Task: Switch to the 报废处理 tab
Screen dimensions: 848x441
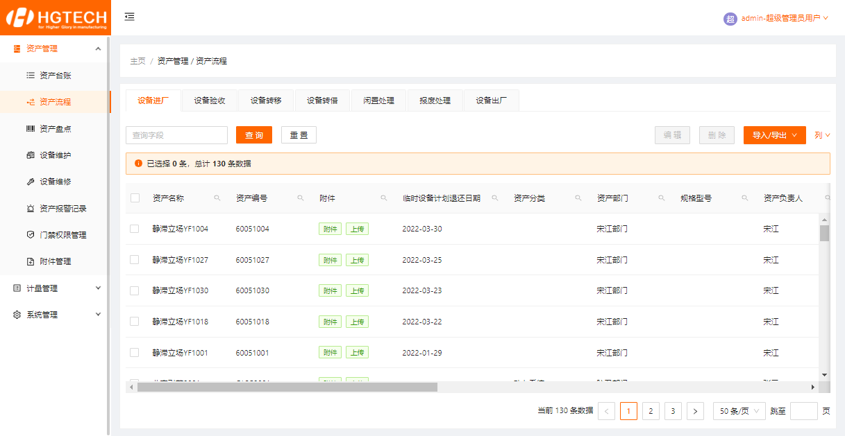Action: point(435,100)
